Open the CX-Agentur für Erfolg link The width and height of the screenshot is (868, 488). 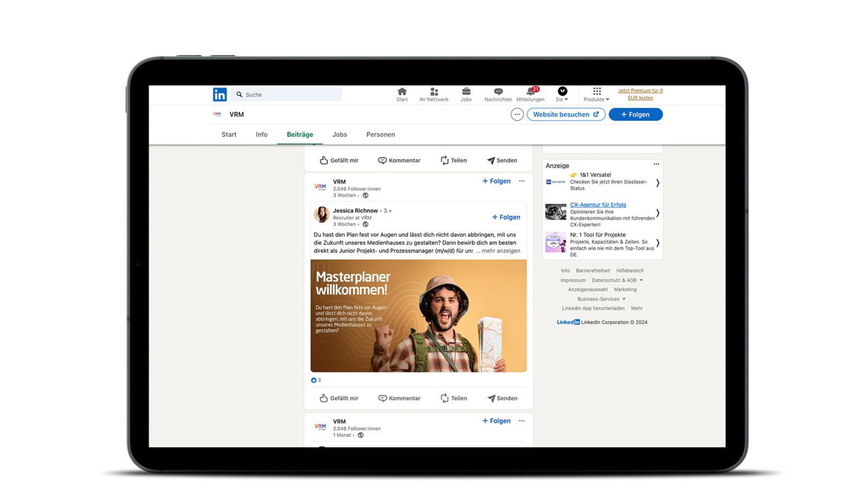[x=598, y=205]
